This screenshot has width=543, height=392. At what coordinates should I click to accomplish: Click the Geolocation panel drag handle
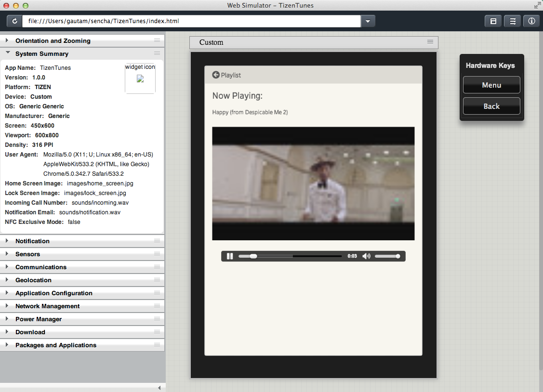(x=157, y=280)
